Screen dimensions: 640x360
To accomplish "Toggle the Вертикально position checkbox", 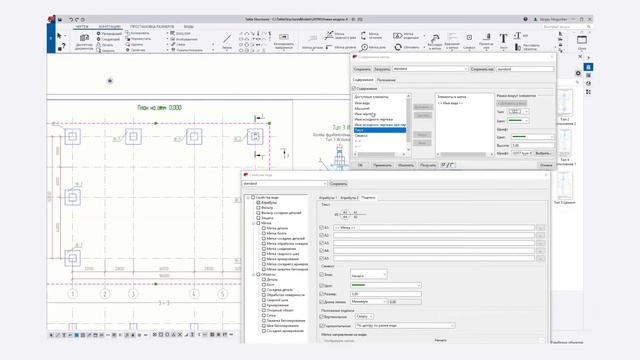I will [321, 316].
